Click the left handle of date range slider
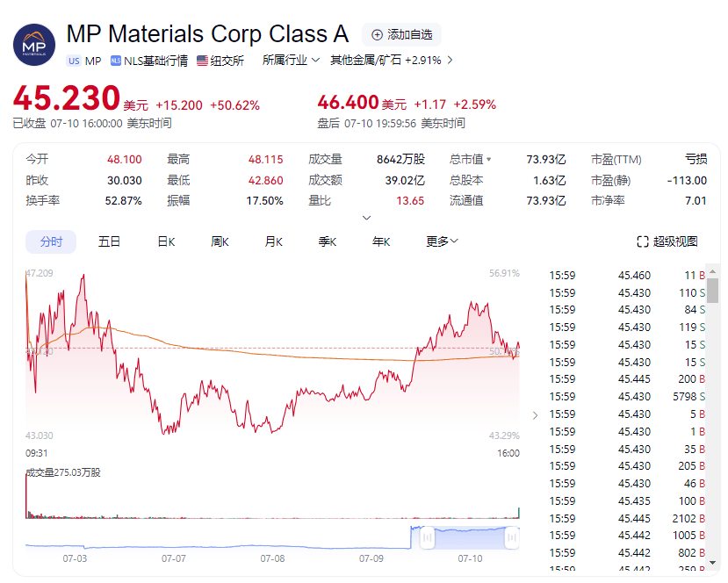728x583 pixels. [x=426, y=536]
